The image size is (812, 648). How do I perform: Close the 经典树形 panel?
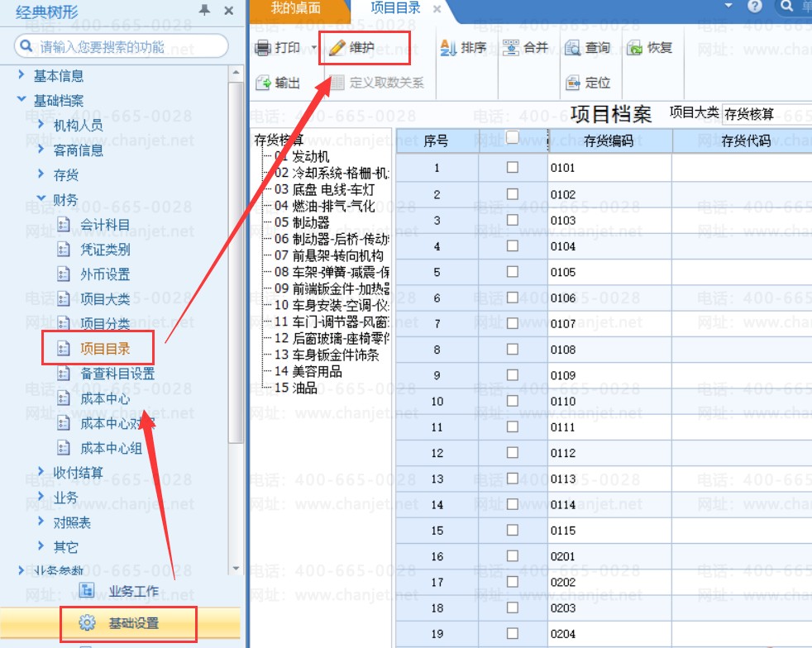(x=228, y=10)
